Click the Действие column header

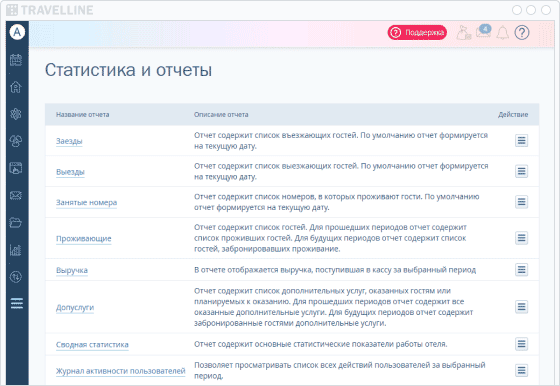[x=513, y=115]
